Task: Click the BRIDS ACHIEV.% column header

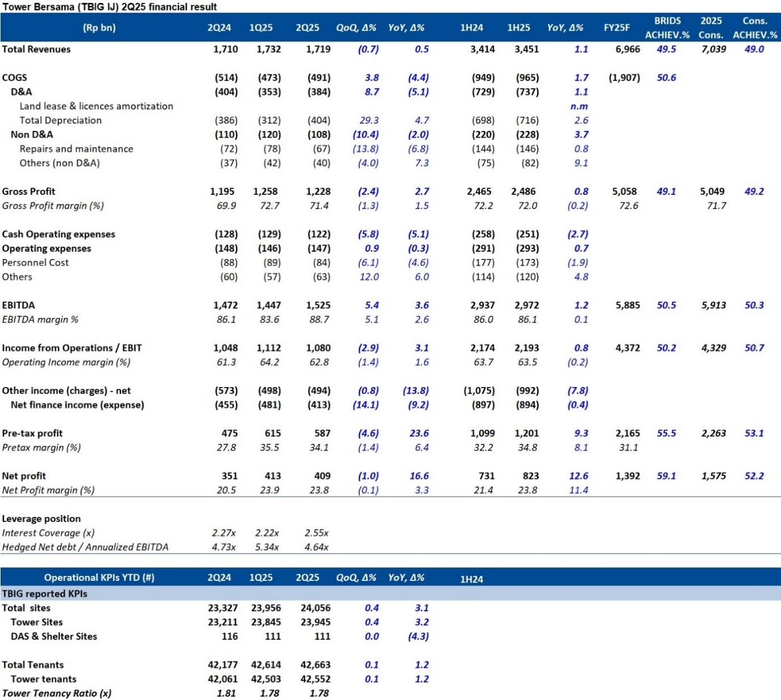Action: (x=667, y=28)
